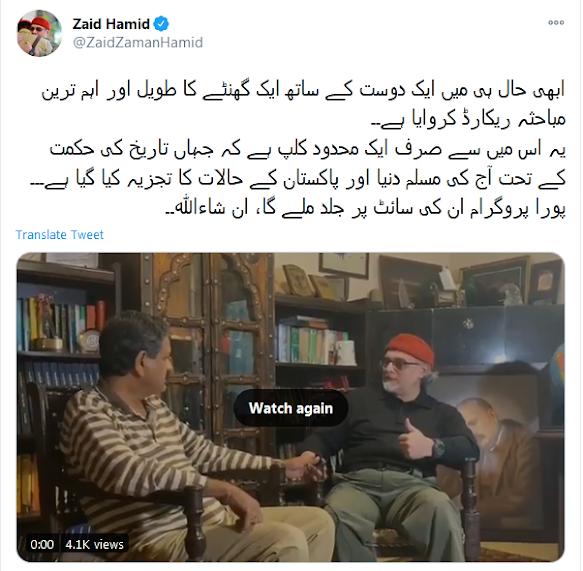The image size is (583, 571).
Task: Click the 0:00 video time label
Action: [42, 545]
